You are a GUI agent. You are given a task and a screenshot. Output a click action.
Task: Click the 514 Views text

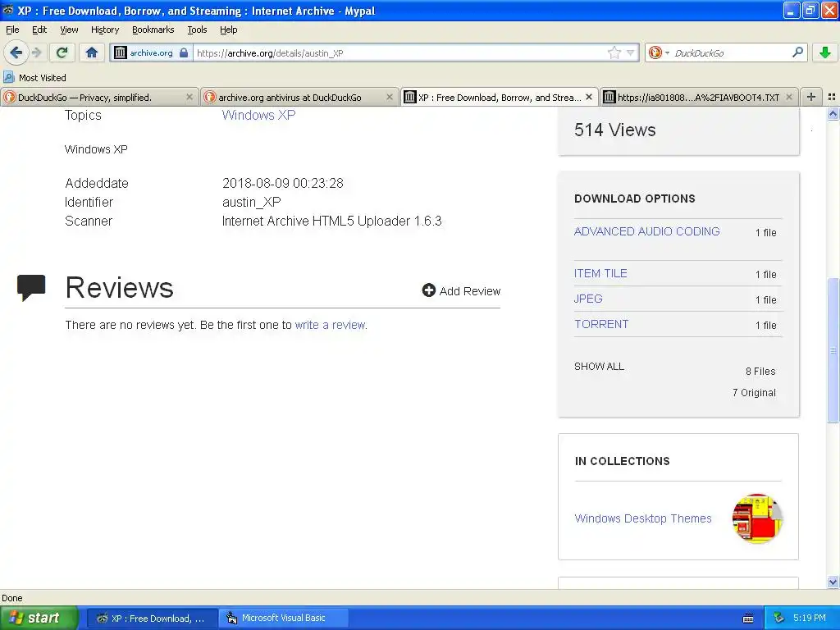[615, 130]
